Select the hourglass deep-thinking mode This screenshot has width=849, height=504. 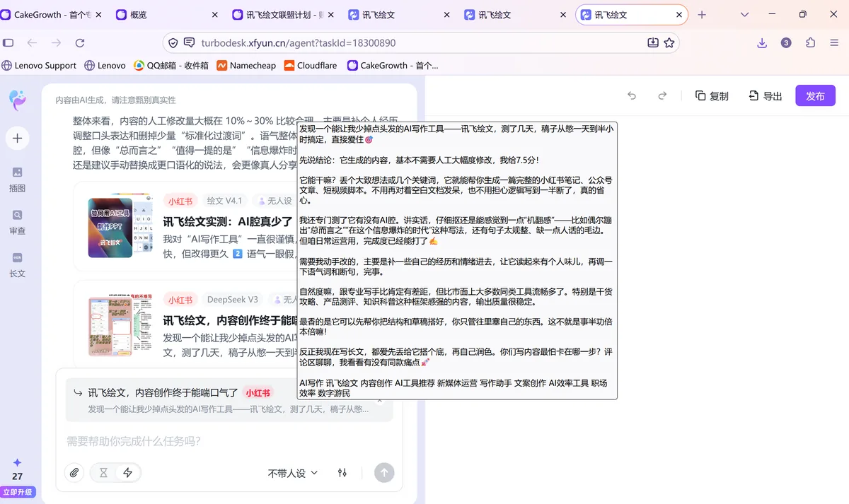(103, 473)
